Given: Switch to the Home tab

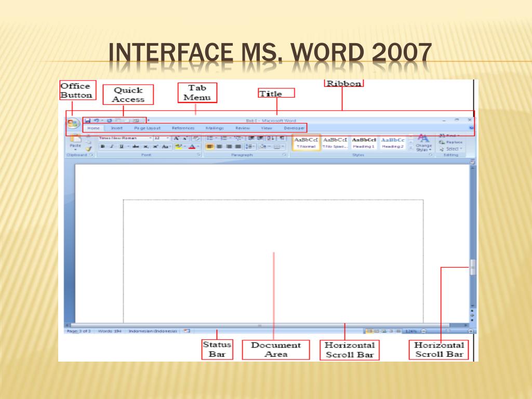Looking at the screenshot, I should [94, 128].
